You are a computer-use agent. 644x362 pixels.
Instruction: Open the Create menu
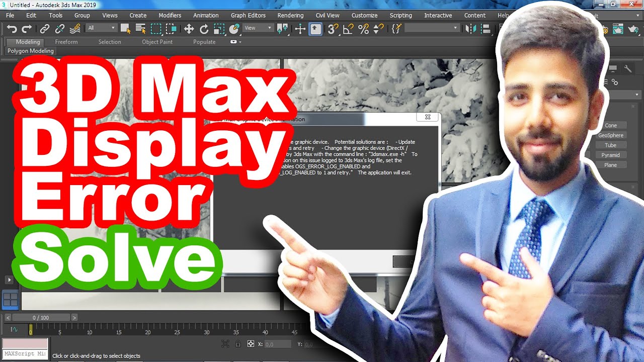138,16
